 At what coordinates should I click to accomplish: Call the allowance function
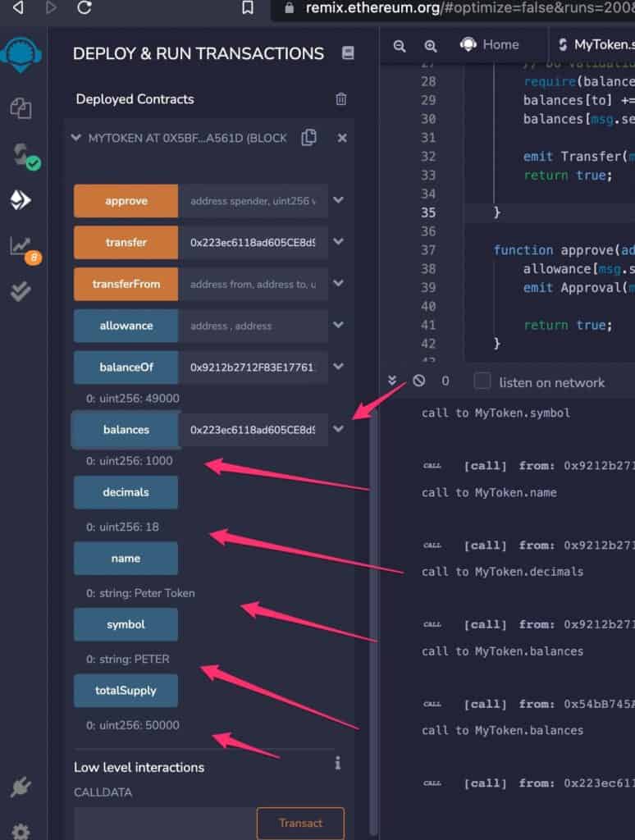coord(126,326)
